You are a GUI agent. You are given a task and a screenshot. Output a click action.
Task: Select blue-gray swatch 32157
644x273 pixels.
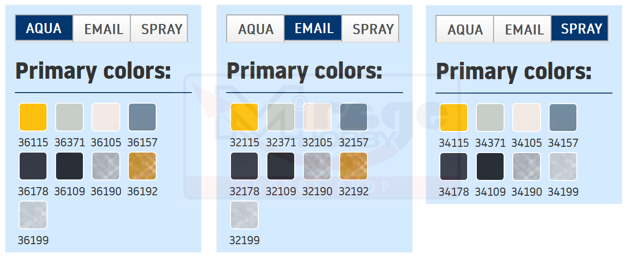tap(354, 117)
